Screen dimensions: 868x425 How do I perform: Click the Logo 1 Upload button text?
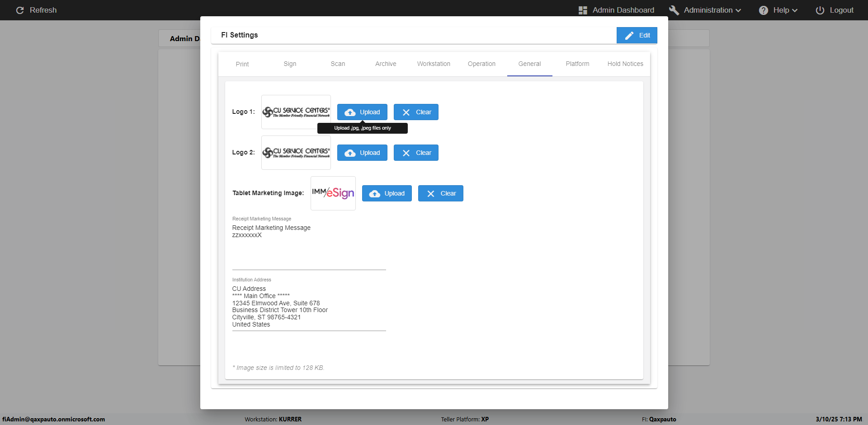370,112
